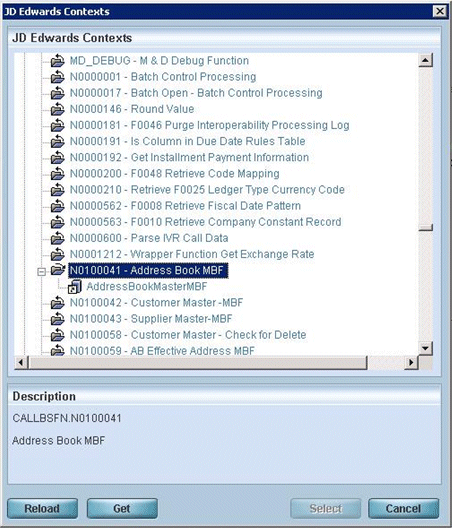Select the AddressBookMasterMBF child item

coord(147,287)
